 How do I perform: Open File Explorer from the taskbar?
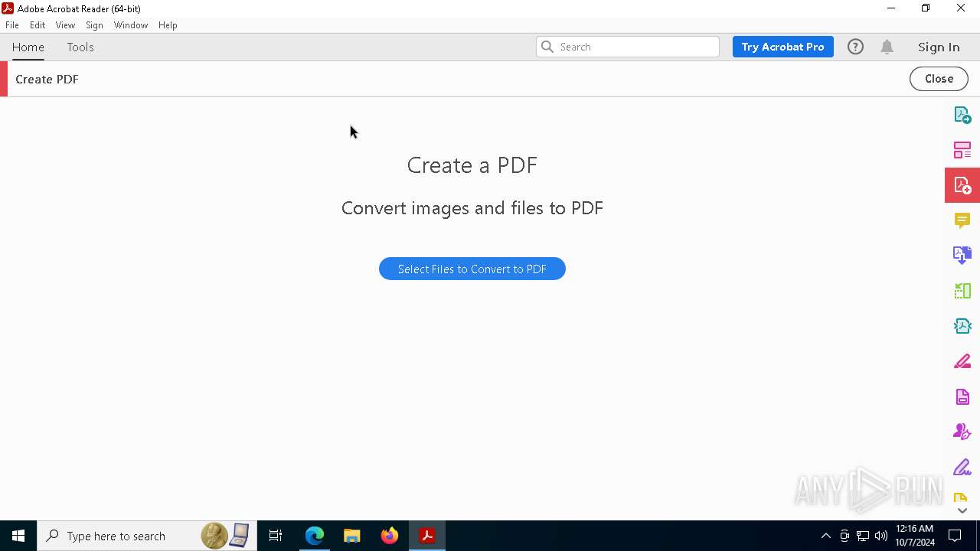[352, 536]
